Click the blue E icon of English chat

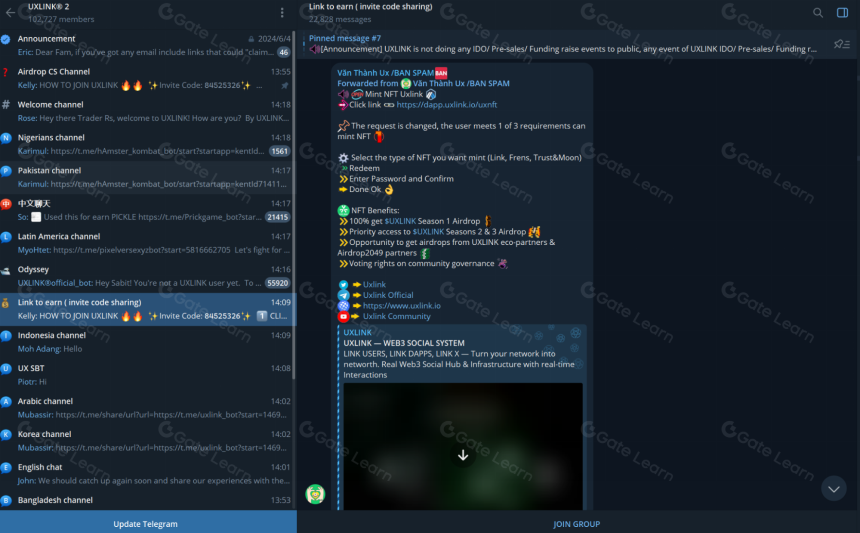[6, 467]
